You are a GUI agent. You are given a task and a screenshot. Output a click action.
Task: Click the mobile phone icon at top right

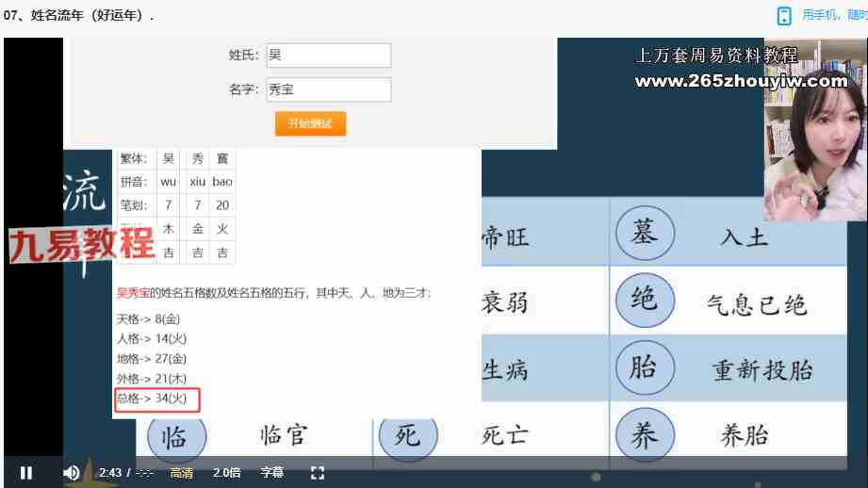[783, 16]
